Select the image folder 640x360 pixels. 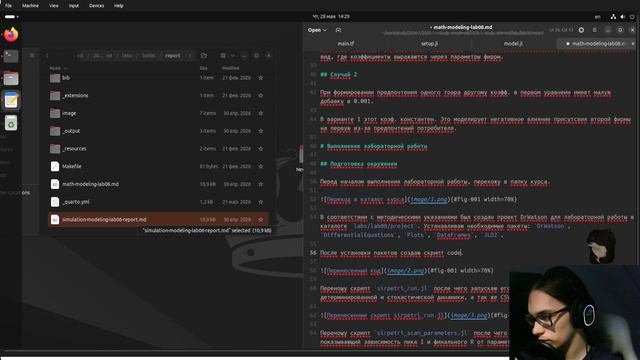[158, 113]
